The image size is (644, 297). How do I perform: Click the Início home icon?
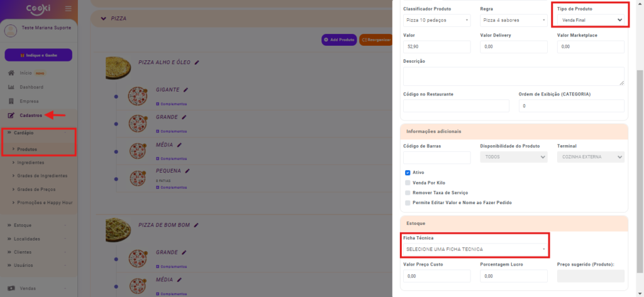11,73
